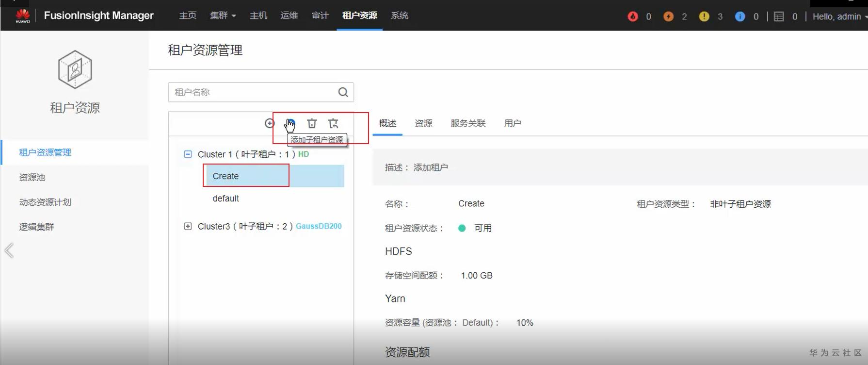Open the orange major alarms indicator
Image resolution: width=868 pixels, height=365 pixels.
pos(668,17)
